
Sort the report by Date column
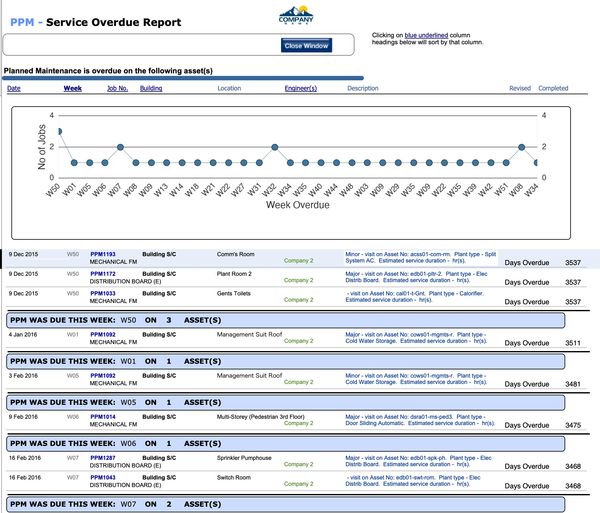14,88
